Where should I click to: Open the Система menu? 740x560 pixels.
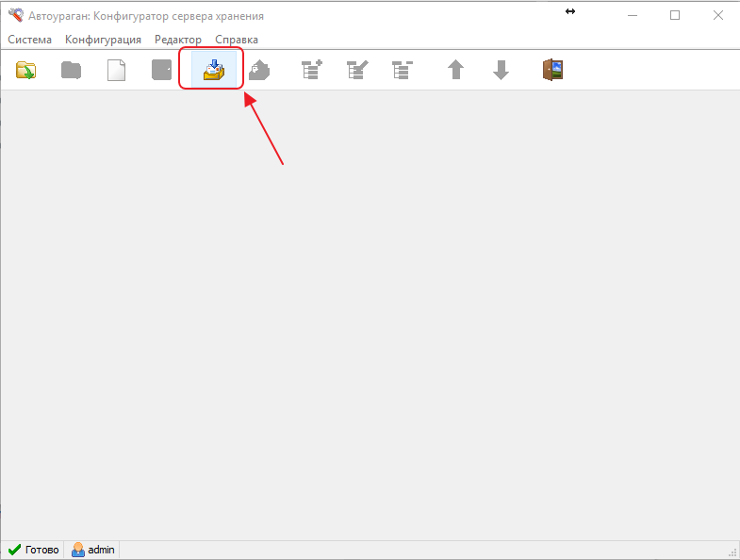(30, 40)
